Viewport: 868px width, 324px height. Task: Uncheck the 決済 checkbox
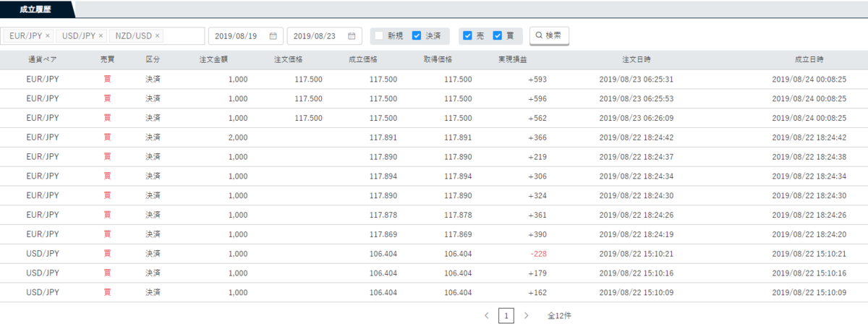[417, 35]
